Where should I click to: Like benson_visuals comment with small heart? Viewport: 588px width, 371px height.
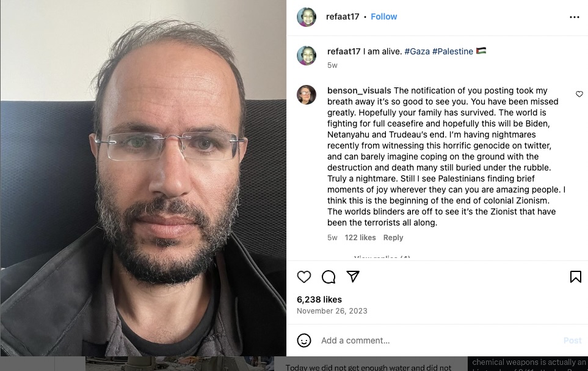point(579,94)
